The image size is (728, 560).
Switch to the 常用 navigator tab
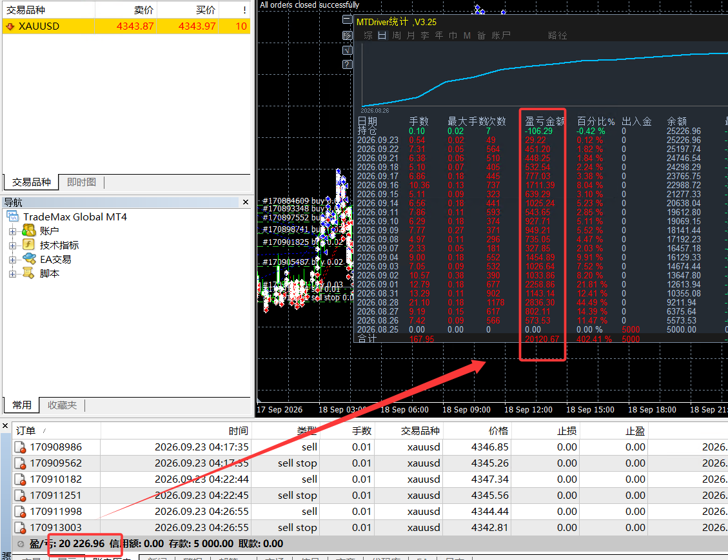[x=21, y=405]
